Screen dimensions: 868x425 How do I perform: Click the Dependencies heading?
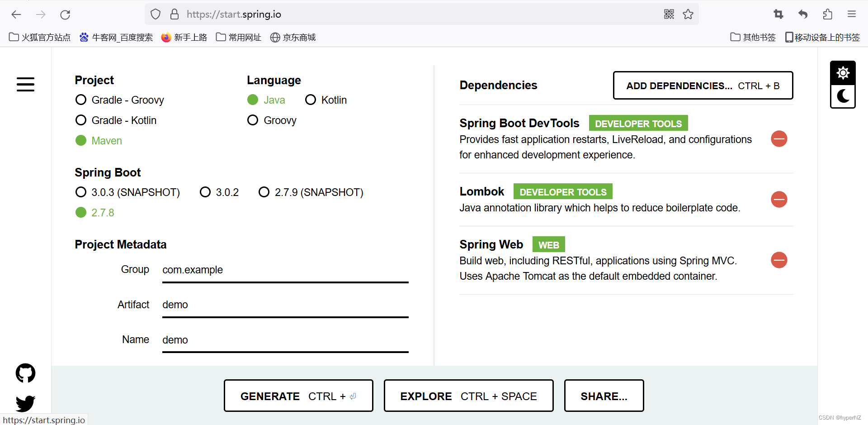(498, 85)
